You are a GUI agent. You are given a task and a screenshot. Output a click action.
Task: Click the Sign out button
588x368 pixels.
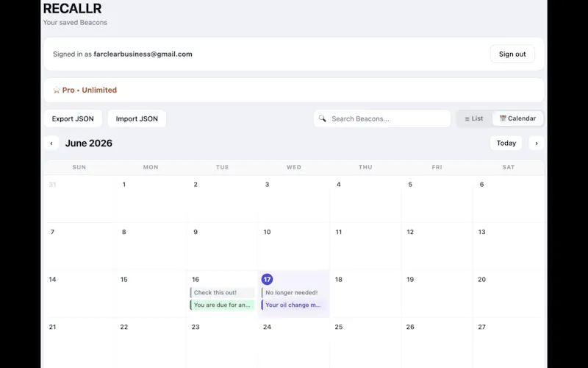(x=512, y=54)
